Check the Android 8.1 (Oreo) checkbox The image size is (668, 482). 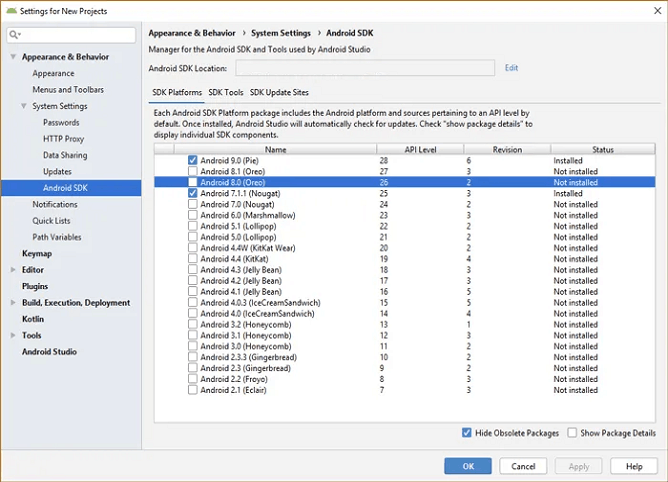point(193,171)
